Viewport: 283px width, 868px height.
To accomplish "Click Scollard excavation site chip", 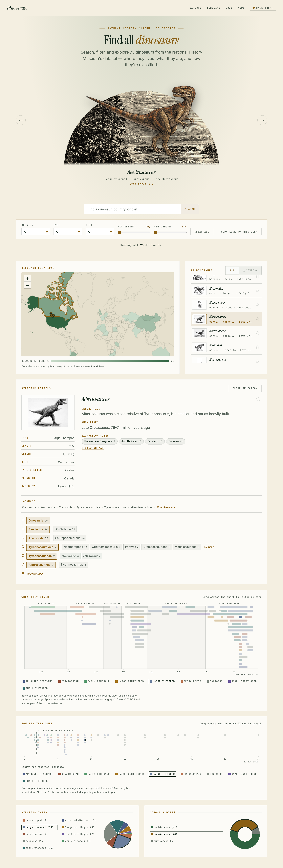I will [x=155, y=441].
